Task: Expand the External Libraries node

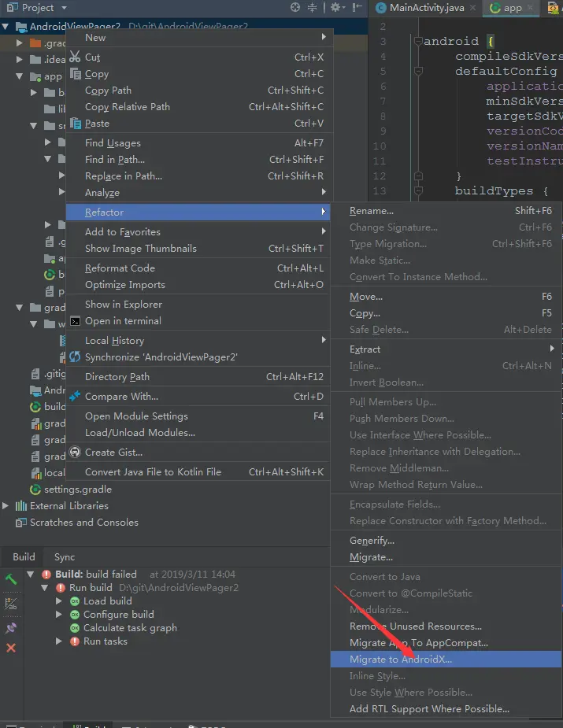Action: pos(6,505)
